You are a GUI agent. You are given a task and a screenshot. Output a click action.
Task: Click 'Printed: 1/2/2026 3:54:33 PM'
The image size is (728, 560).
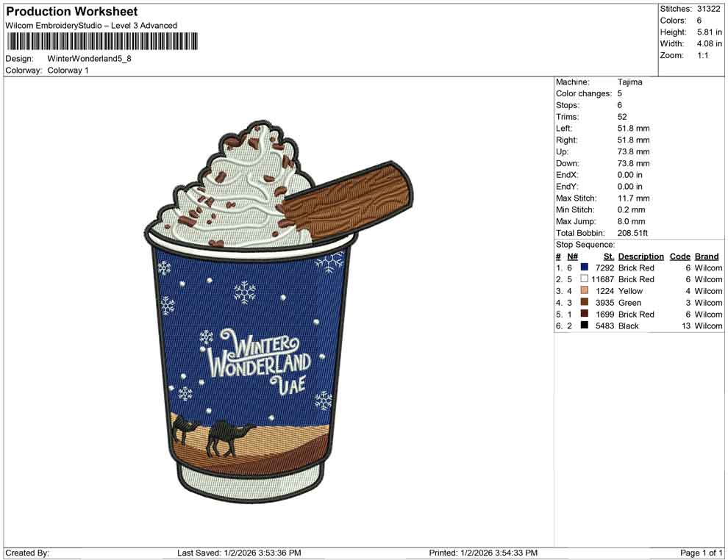pyautogui.click(x=483, y=553)
